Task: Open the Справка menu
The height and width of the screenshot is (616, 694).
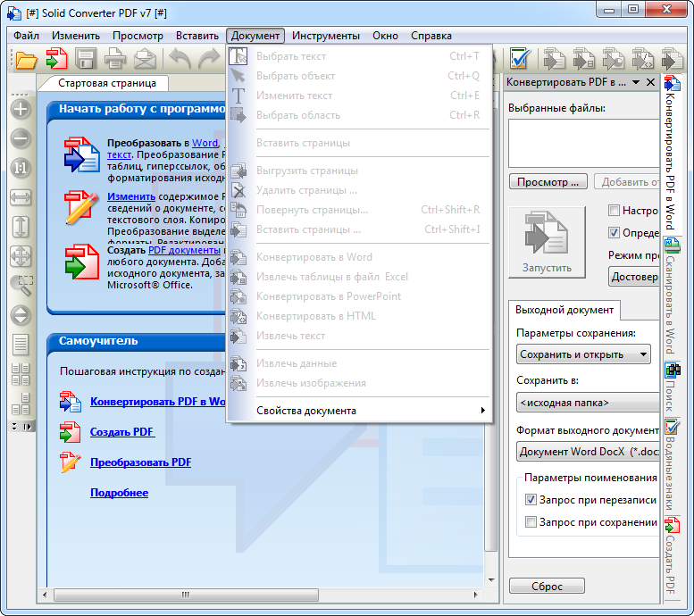Action: pos(431,36)
